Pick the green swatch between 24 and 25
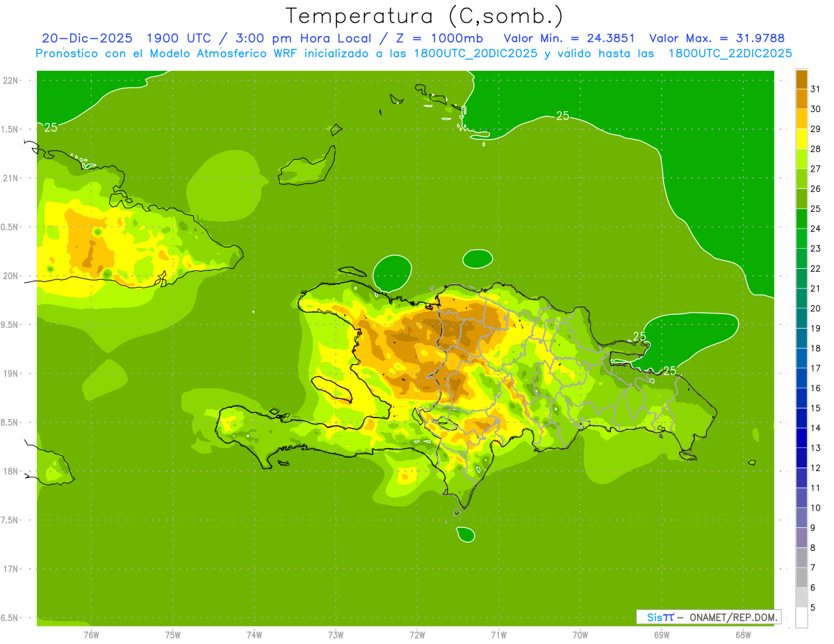The width and height of the screenshot is (834, 644). tap(802, 219)
